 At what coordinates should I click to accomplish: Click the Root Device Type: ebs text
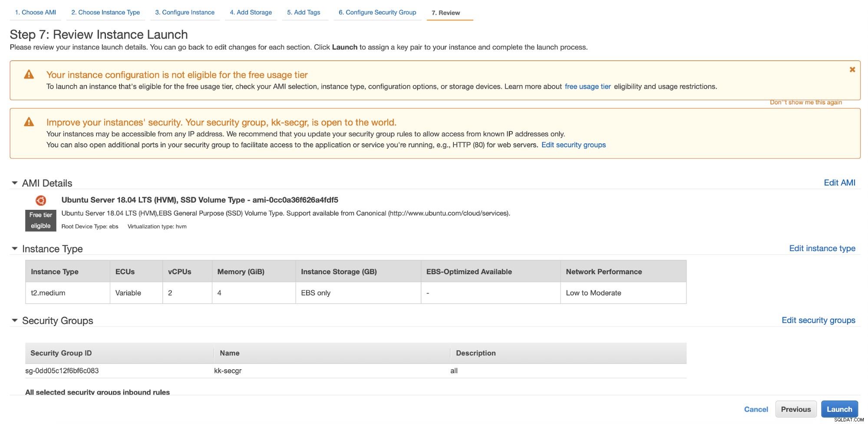pos(90,226)
